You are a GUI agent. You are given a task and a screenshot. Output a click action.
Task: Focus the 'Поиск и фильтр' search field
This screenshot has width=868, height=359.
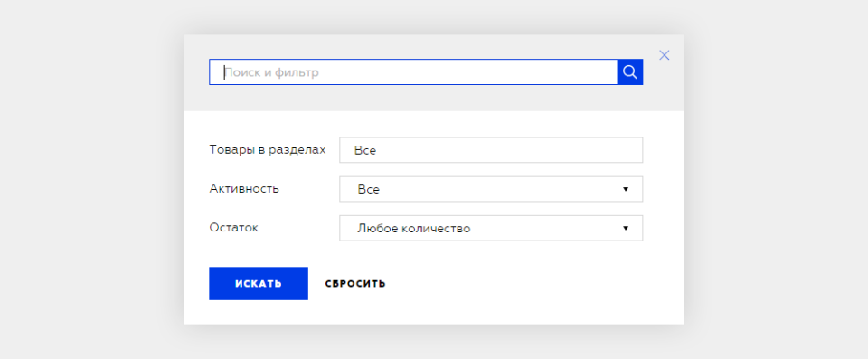[x=413, y=72]
